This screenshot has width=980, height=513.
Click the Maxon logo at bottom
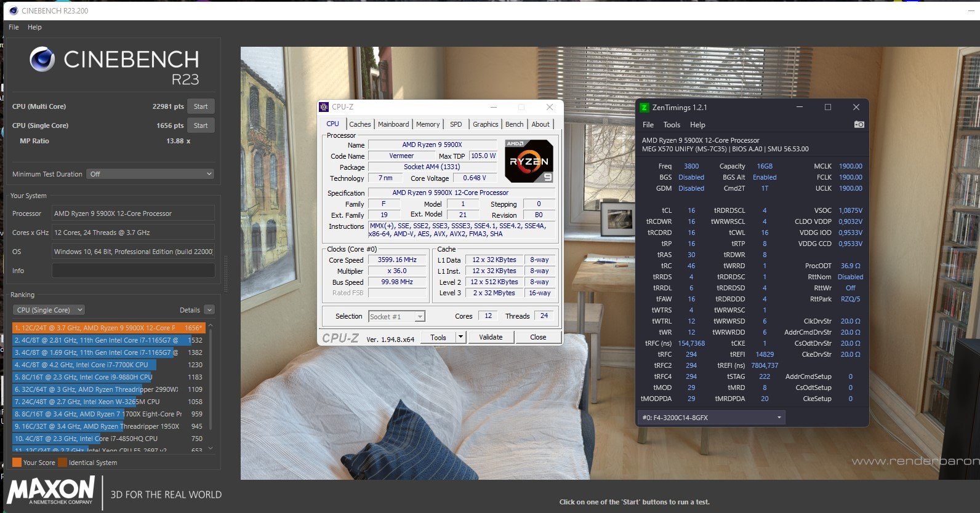[x=52, y=490]
